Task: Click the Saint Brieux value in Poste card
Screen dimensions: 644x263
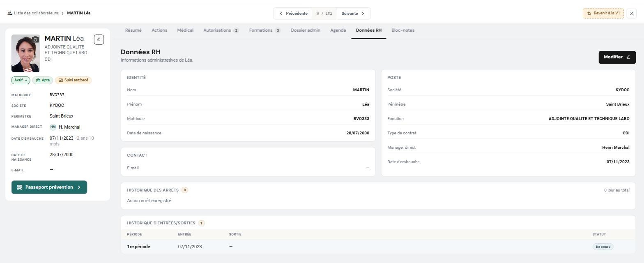Action: [618, 104]
